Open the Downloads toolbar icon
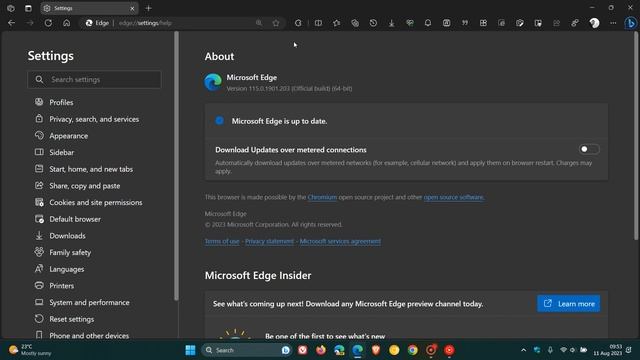 pyautogui.click(x=391, y=23)
